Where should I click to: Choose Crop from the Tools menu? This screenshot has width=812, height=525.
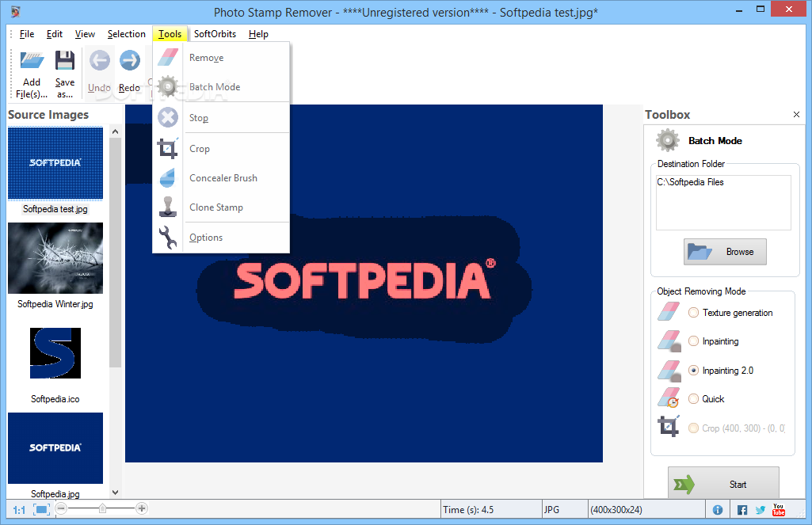(x=221, y=149)
